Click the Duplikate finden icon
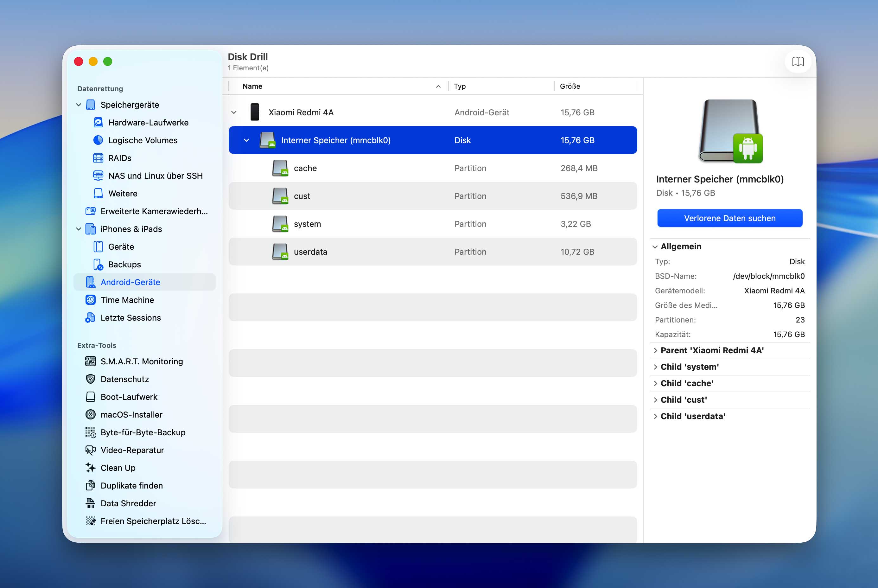878x588 pixels. pos(90,486)
